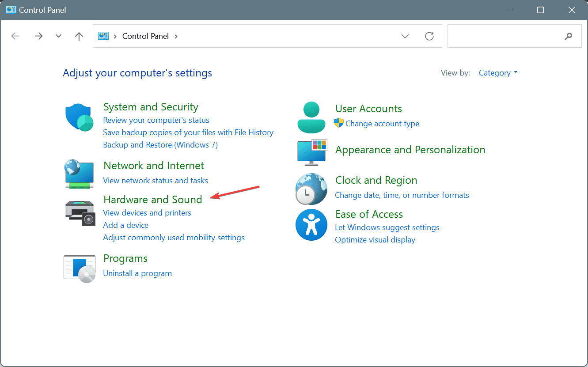Open the Clock and Region category
Image resolution: width=588 pixels, height=367 pixels.
pos(376,180)
